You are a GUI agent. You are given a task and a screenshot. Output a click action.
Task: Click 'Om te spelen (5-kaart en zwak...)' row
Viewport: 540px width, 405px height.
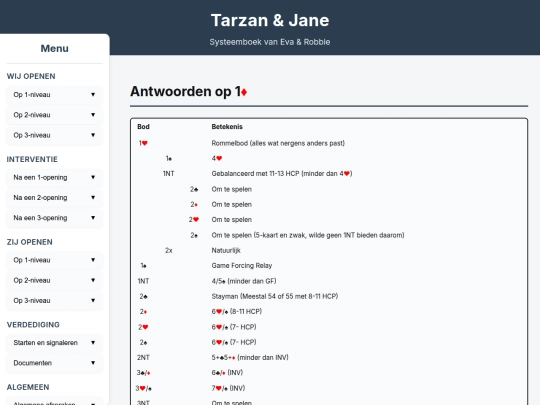pos(308,235)
